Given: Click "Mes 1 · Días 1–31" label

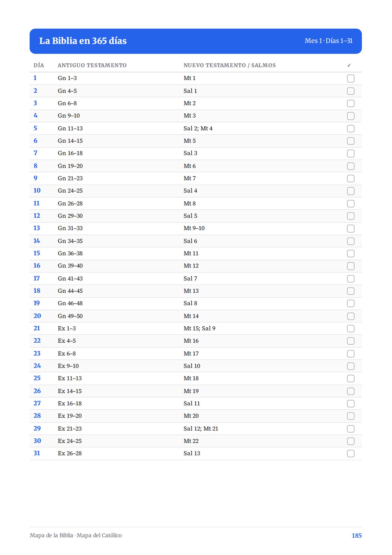Looking at the screenshot, I should [x=329, y=41].
